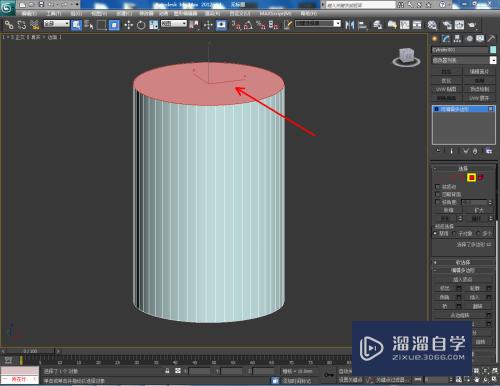The width and height of the screenshot is (500, 386).
Task: Open the Utilities hammer panel tab
Action: [x=491, y=39]
